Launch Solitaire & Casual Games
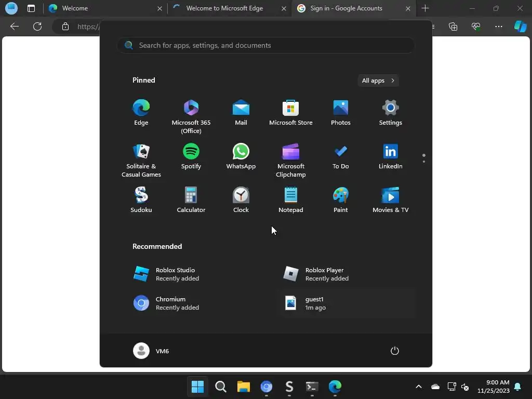The image size is (532, 399). pyautogui.click(x=141, y=161)
